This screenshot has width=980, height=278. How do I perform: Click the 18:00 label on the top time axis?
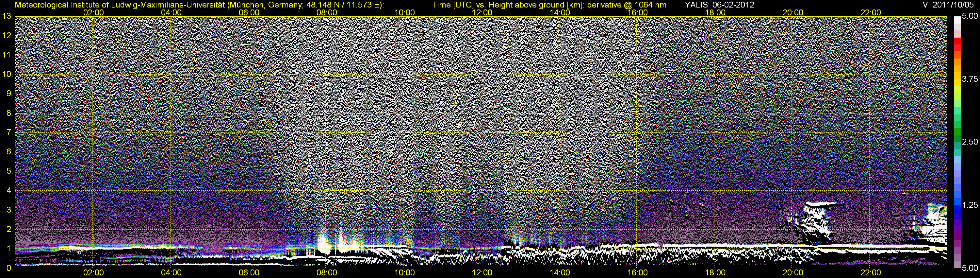click(715, 12)
